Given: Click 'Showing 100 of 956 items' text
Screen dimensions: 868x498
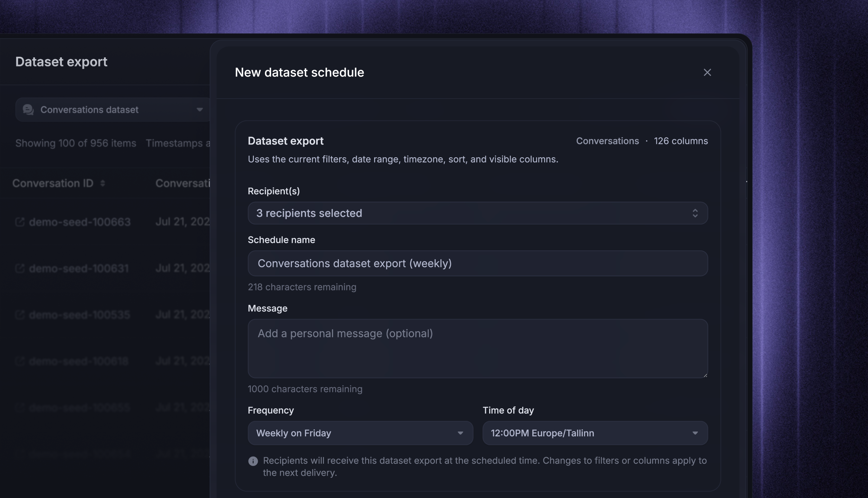Looking at the screenshot, I should tap(76, 143).
